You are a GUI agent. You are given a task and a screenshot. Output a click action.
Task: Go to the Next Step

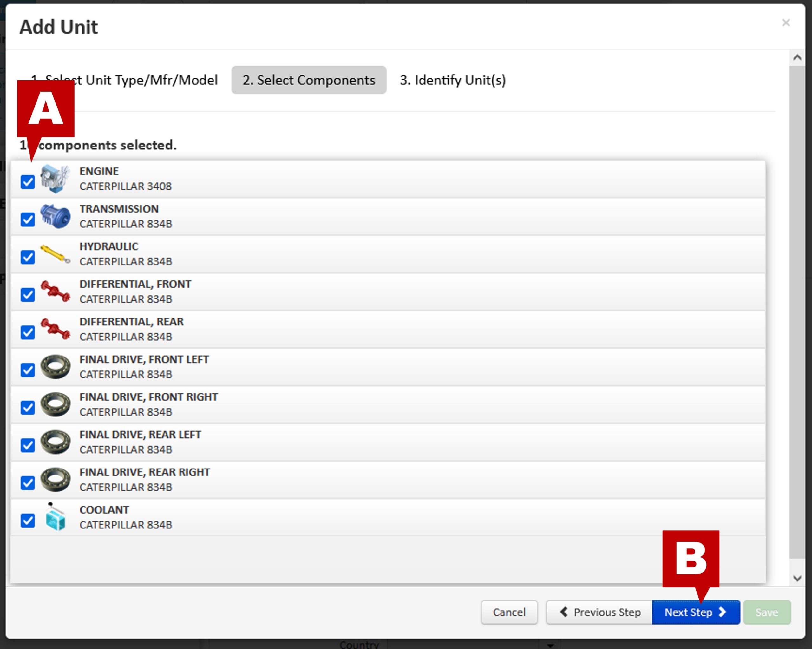coord(695,613)
